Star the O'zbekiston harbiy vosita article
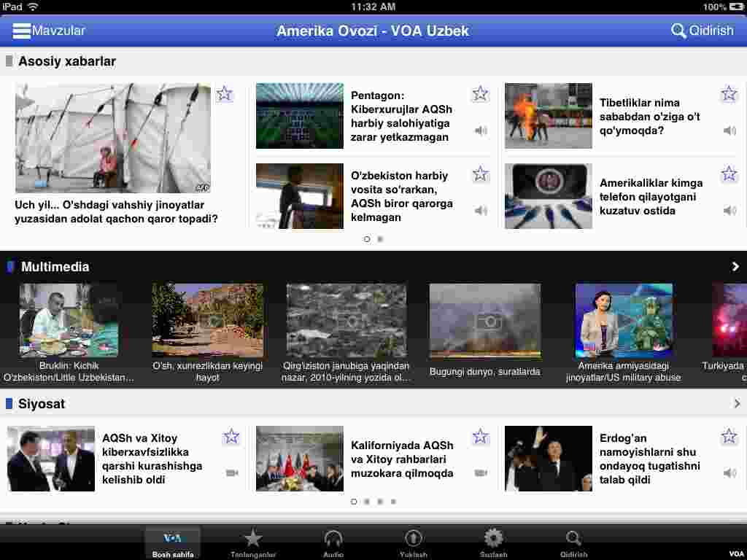This screenshot has height=560, width=747. (x=480, y=174)
